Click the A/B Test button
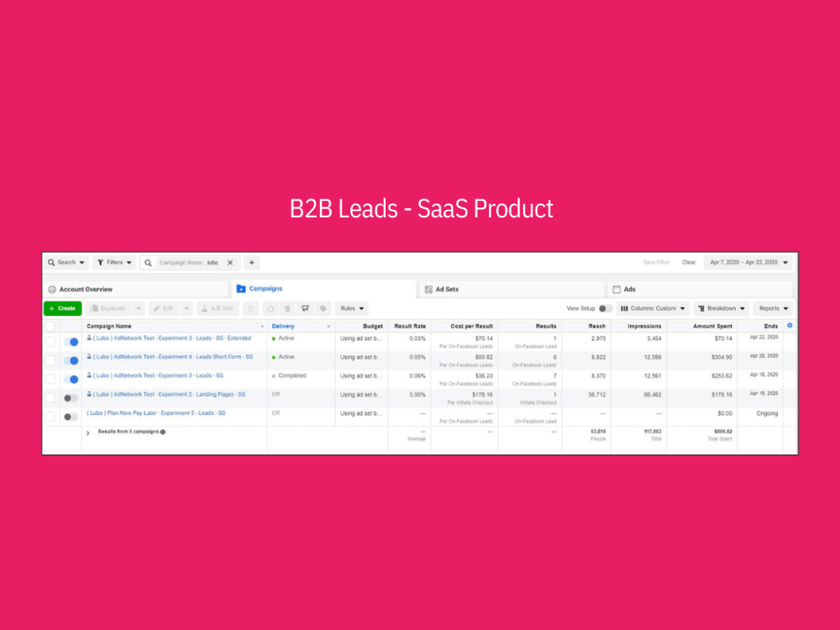Screen dimensions: 840x630 tap(218, 308)
